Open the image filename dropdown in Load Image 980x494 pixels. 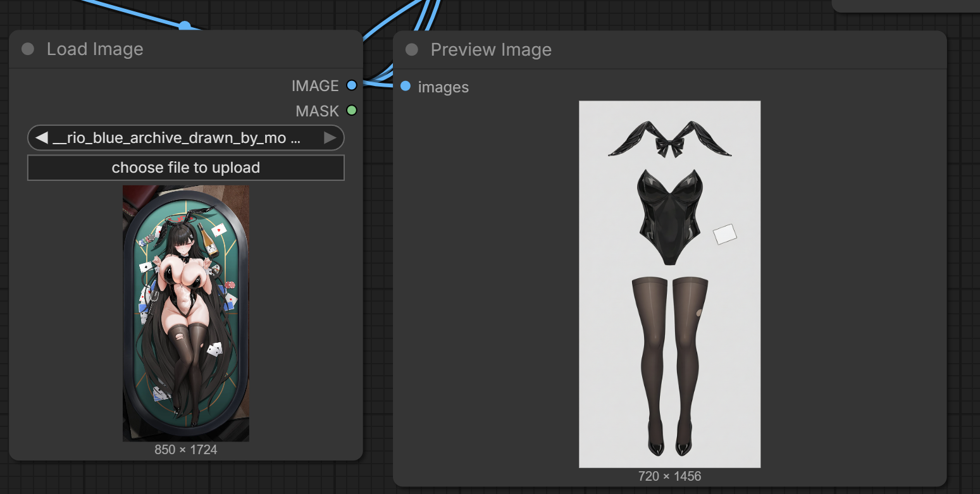click(x=186, y=137)
